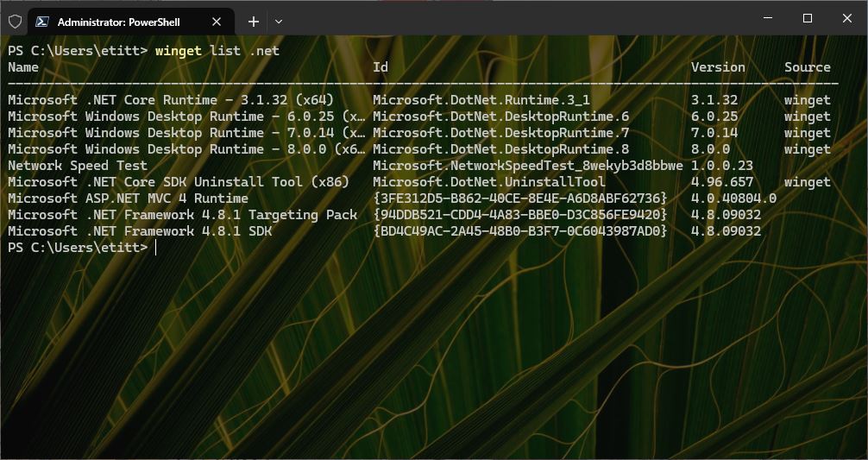Click the {3FE312D5-B862-40CE-8E4E-A6D8ABF62736} GUID
868x460 pixels.
[520, 198]
